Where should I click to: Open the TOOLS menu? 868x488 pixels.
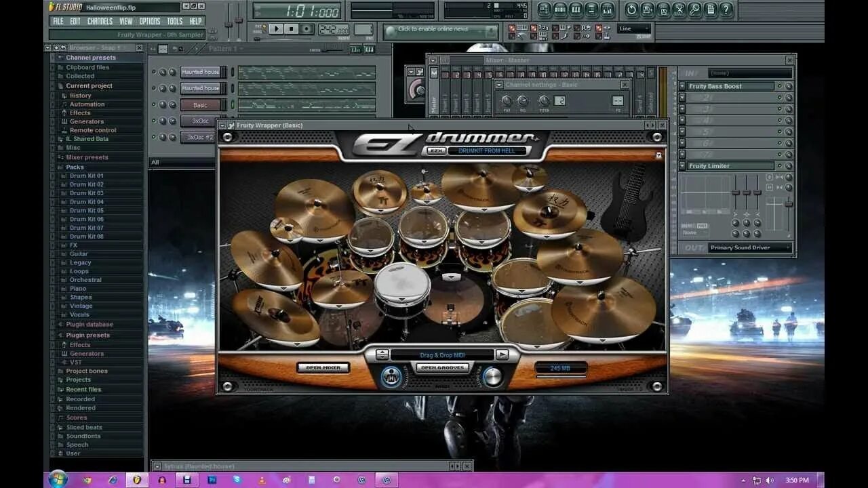click(175, 21)
